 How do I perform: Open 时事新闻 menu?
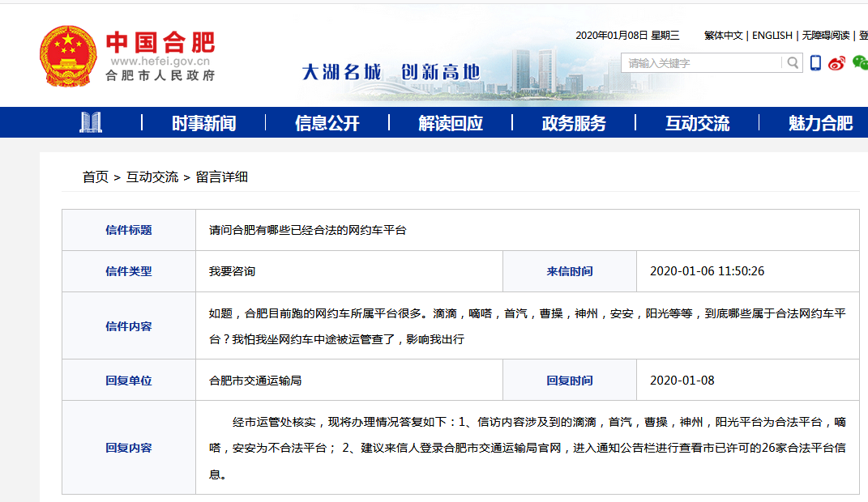(x=203, y=123)
